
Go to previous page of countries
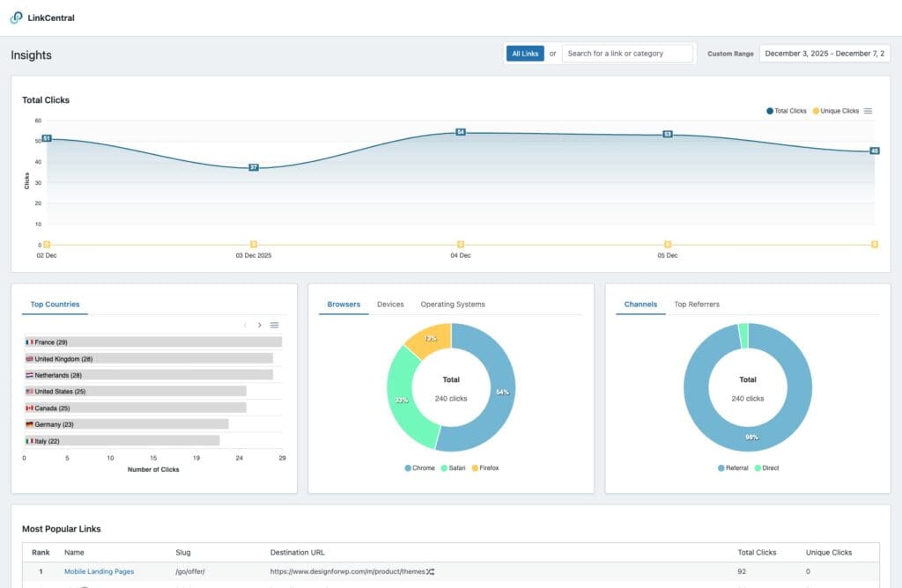(245, 325)
